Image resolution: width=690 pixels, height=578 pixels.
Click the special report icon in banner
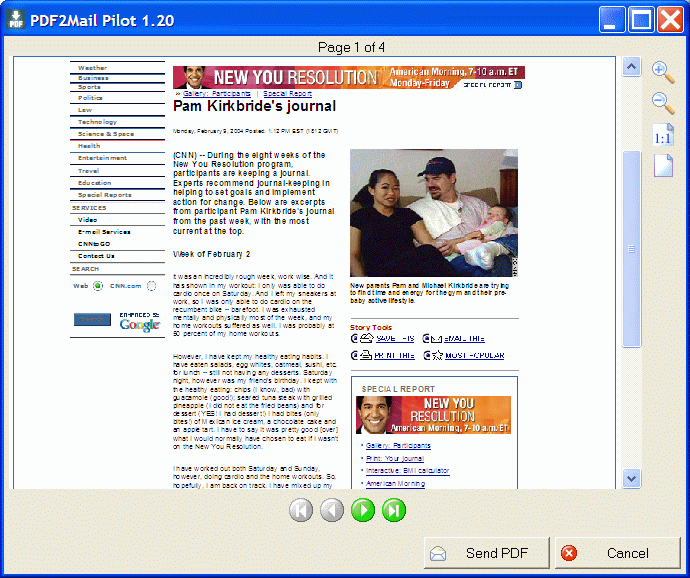(518, 85)
